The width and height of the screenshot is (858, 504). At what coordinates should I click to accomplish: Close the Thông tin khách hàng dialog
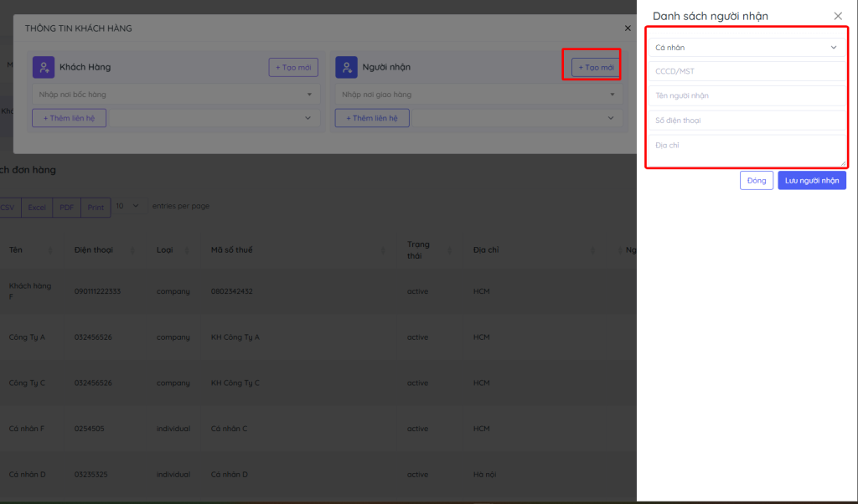628,28
